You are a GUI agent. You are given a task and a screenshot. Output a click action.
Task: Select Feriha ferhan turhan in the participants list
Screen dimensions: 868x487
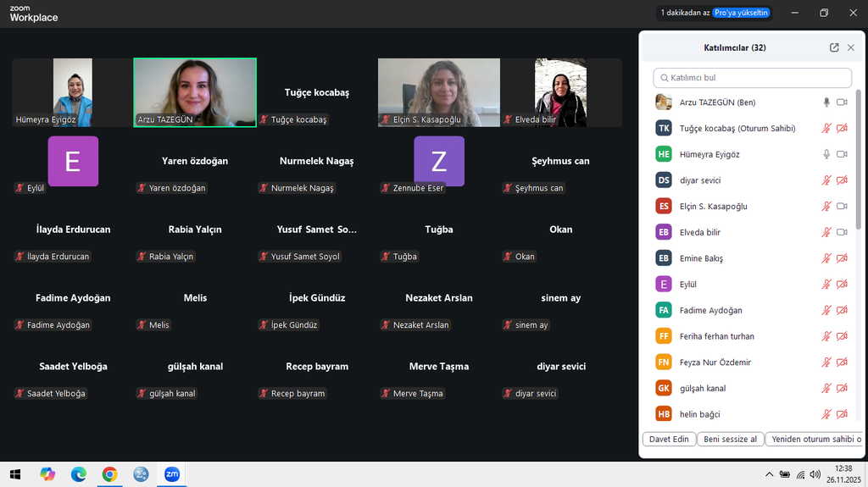coord(716,336)
